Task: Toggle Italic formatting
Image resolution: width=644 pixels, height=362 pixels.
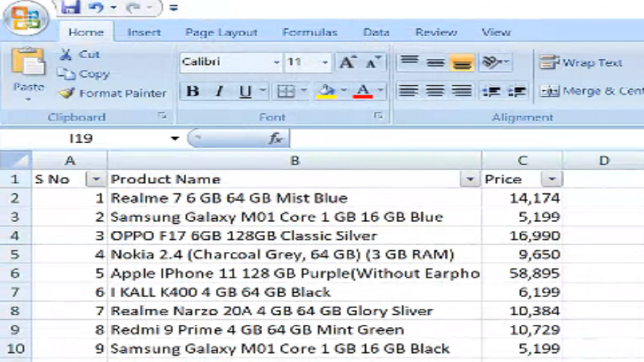Action: [219, 92]
